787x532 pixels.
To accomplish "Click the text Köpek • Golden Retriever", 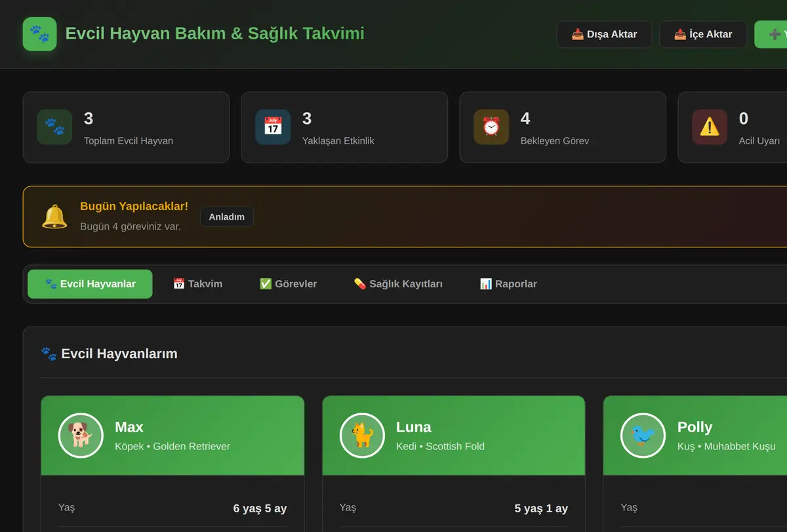I will [172, 446].
